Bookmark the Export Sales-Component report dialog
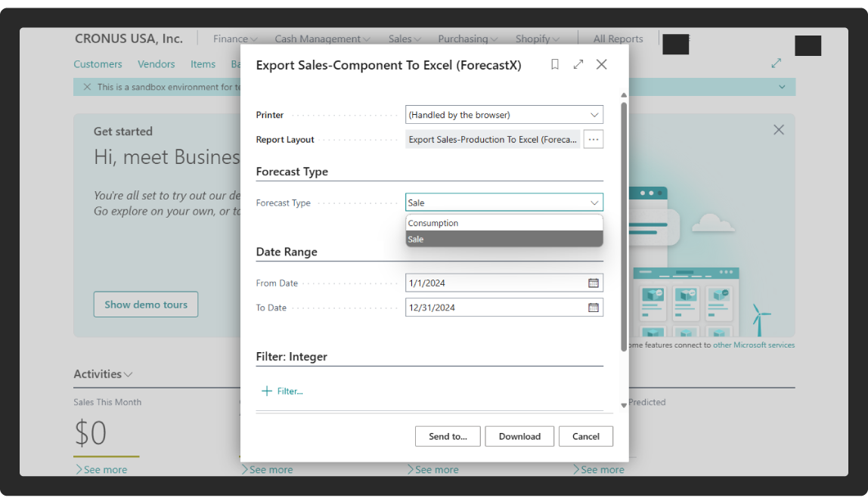 pos(555,64)
